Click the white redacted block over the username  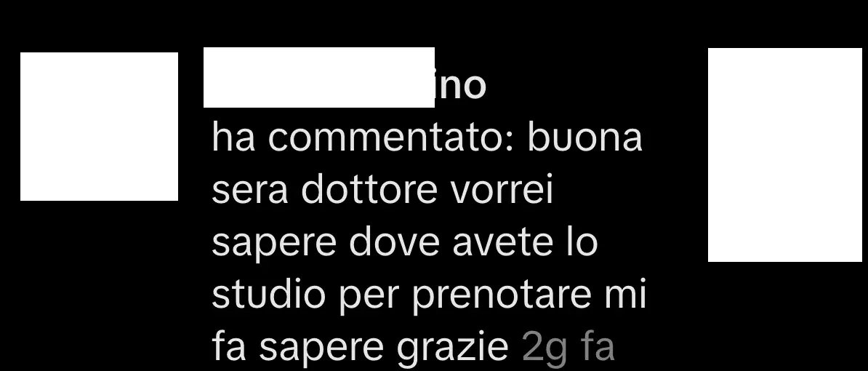(319, 78)
